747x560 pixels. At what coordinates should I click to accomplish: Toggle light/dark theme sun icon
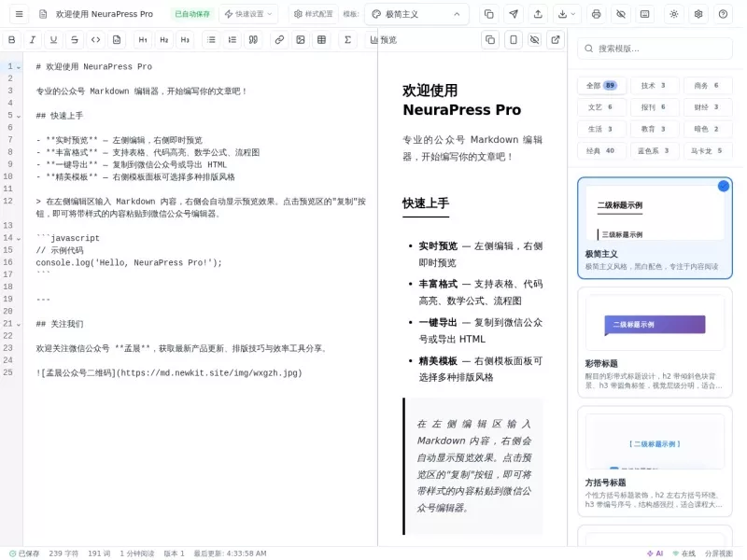pos(673,14)
